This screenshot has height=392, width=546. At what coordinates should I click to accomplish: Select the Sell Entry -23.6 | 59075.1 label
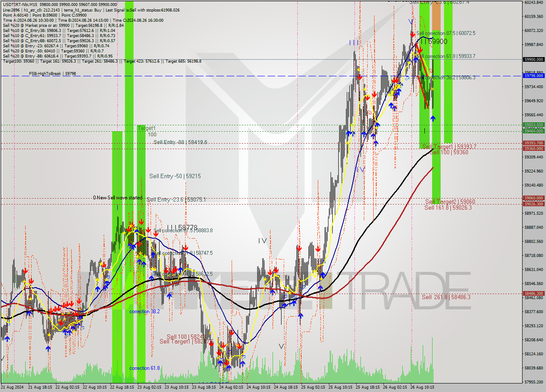tap(176, 199)
